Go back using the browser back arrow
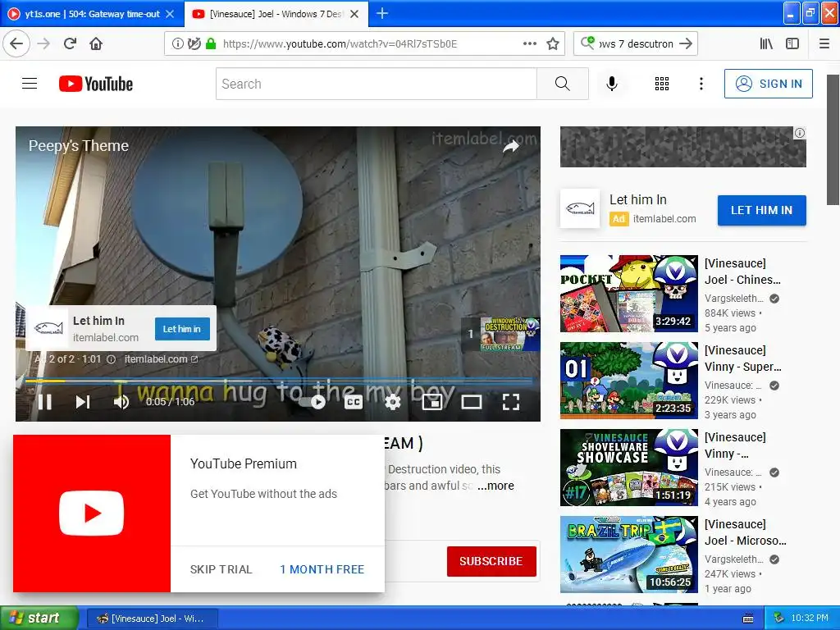The height and width of the screenshot is (630, 840). 16,43
